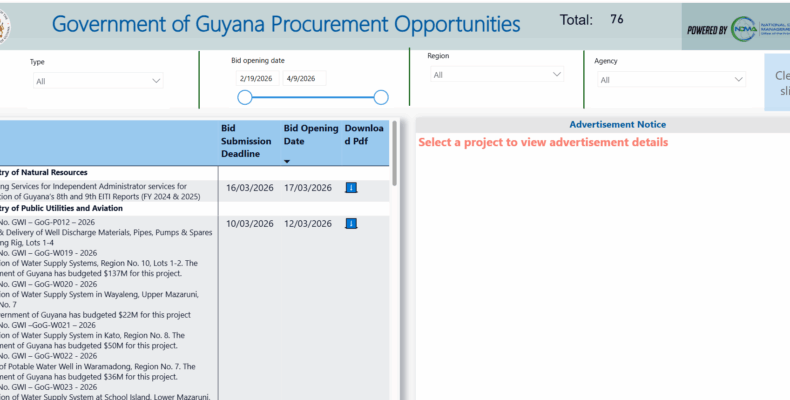
Task: Click the Bid Opening Date column header
Action: point(311,135)
